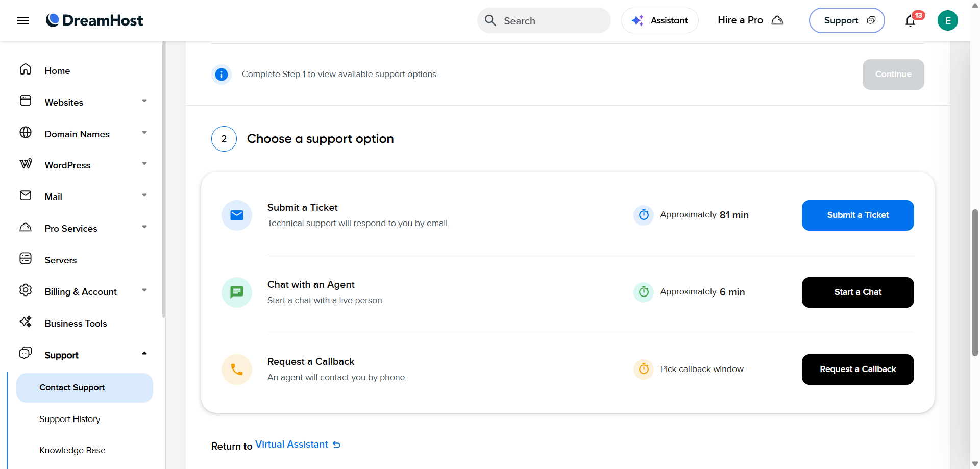The width and height of the screenshot is (980, 469).
Task: Click the timer icon beside Pick callback window
Action: (644, 369)
